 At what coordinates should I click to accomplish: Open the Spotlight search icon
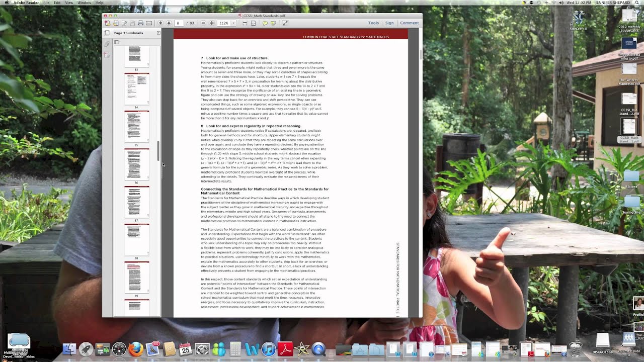tap(637, 3)
